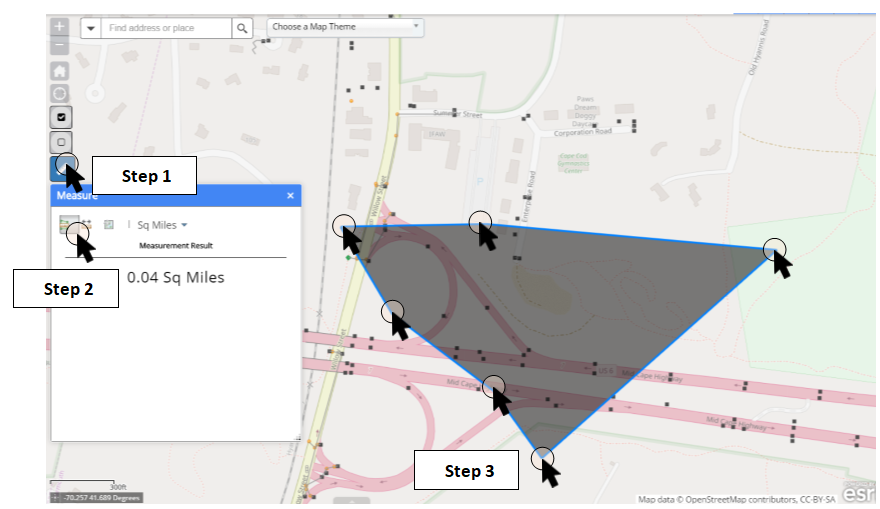Toggle the unchecked square button in toolbar
This screenshot has width=880, height=509.
60,141
